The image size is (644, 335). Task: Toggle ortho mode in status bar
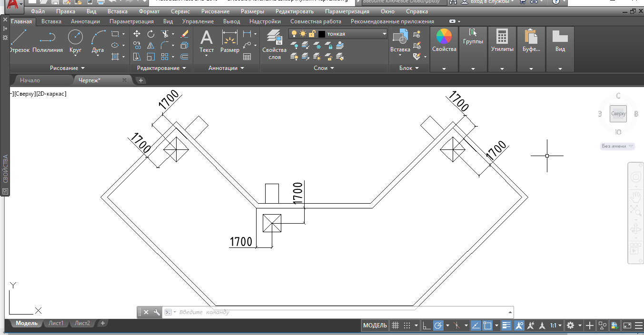pos(426,325)
